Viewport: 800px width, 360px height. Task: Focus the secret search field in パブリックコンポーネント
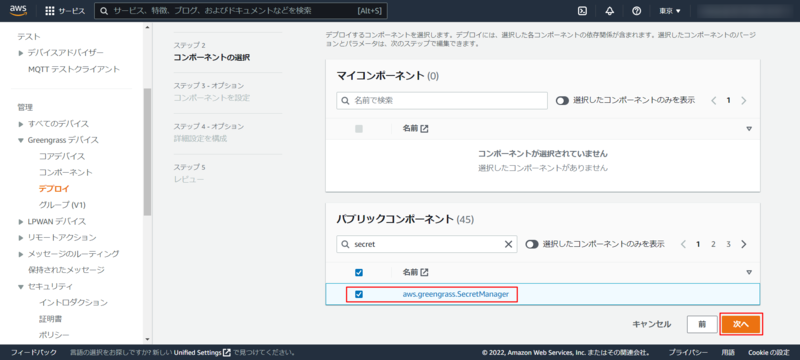point(427,244)
